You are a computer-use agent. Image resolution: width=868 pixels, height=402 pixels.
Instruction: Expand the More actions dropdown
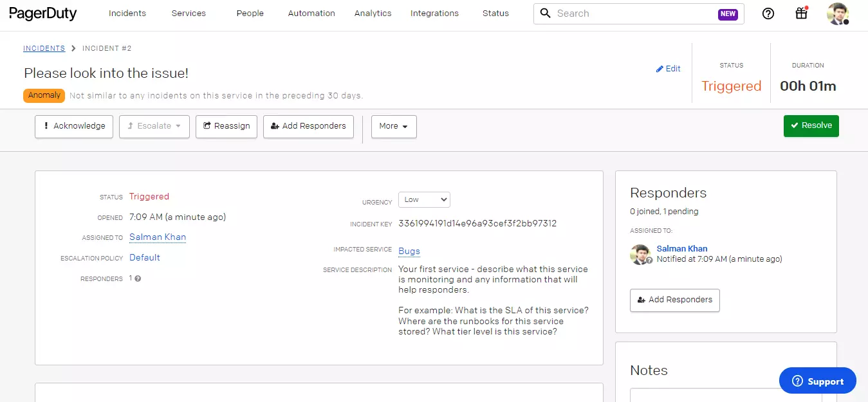pyautogui.click(x=394, y=126)
